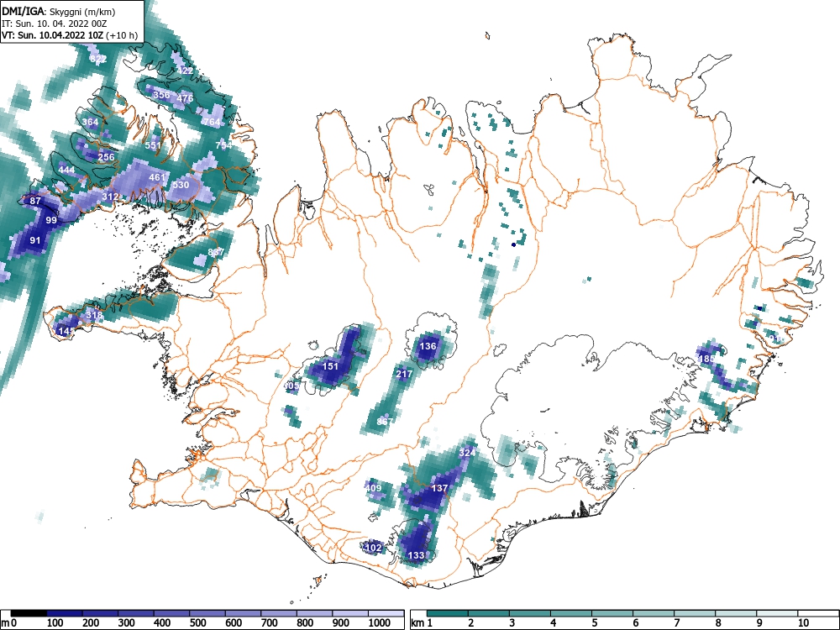Click the visibility value 151
Screen dimensions: 840x630
click(330, 366)
